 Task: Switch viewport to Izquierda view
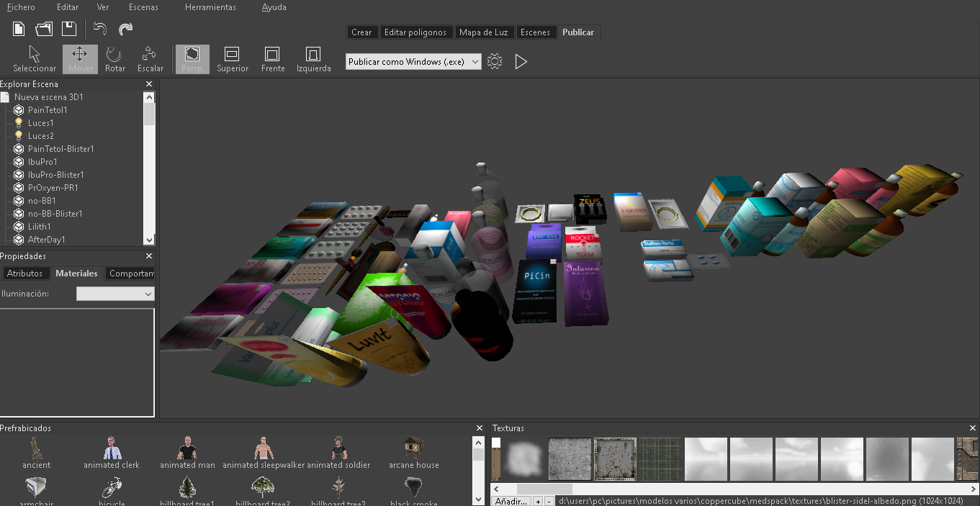tap(313, 59)
